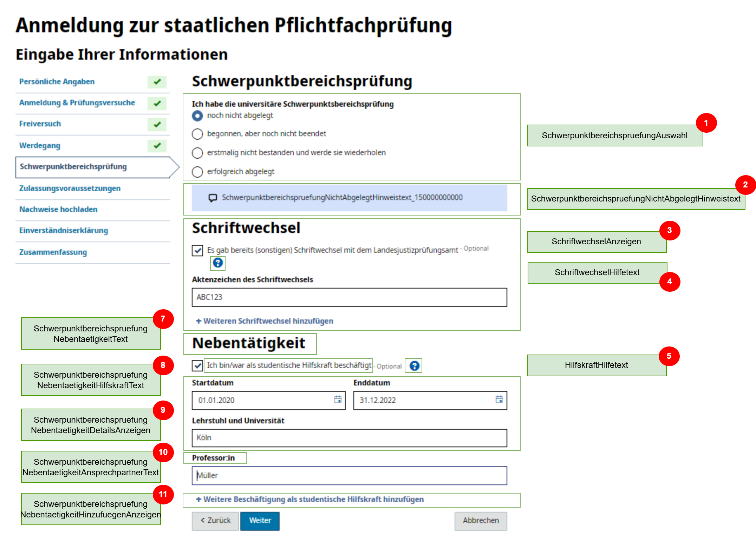Screen dimensions: 756x542
Task: Click the Schriftwechsel section heading
Action: click(x=246, y=228)
